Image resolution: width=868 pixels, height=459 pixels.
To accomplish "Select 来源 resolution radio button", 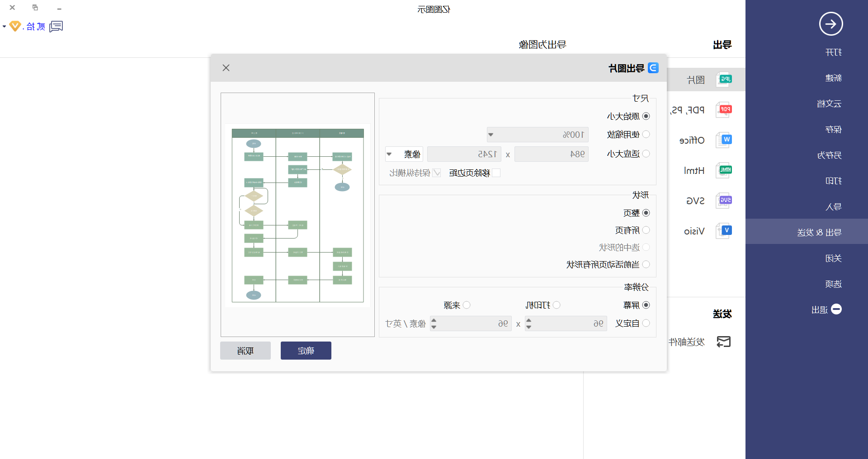I will [x=467, y=305].
